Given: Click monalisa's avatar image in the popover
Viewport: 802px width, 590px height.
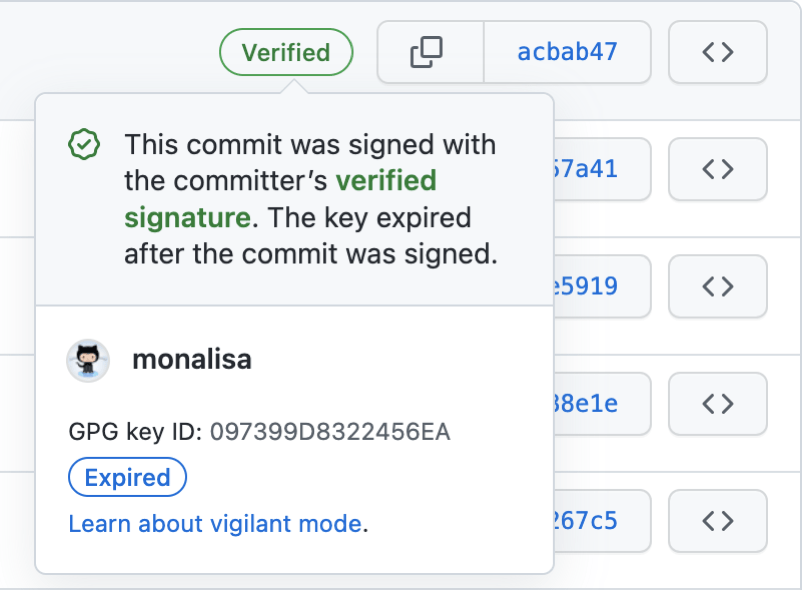Looking at the screenshot, I should (88, 360).
